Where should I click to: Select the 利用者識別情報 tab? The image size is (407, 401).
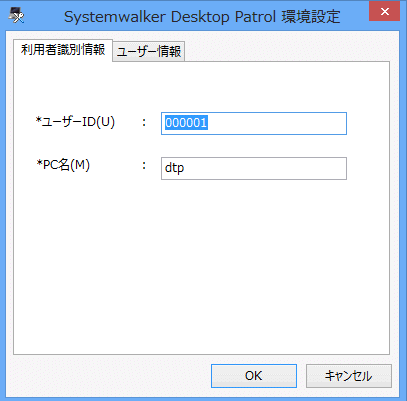[63, 50]
